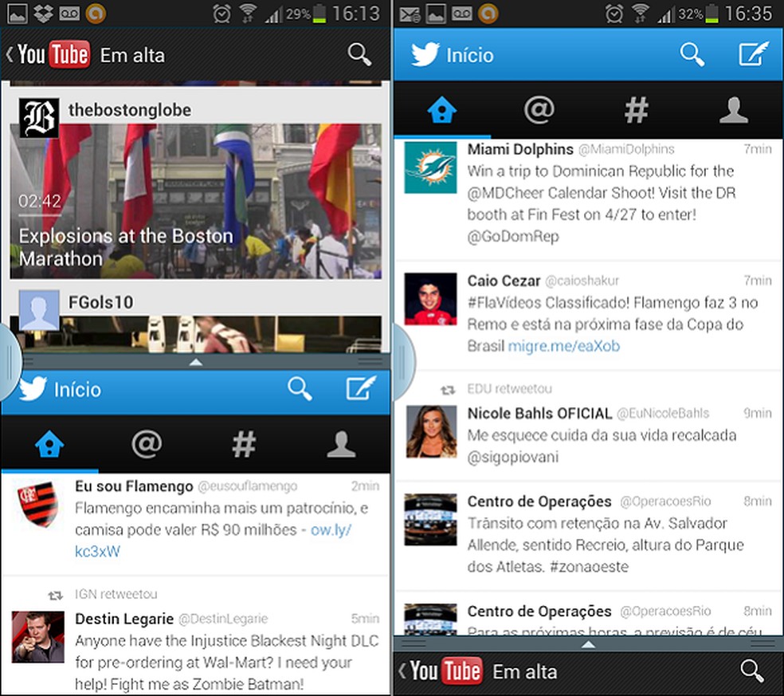Tap search icon in right screen Twitter header
The width and height of the screenshot is (784, 696).
click(692, 54)
